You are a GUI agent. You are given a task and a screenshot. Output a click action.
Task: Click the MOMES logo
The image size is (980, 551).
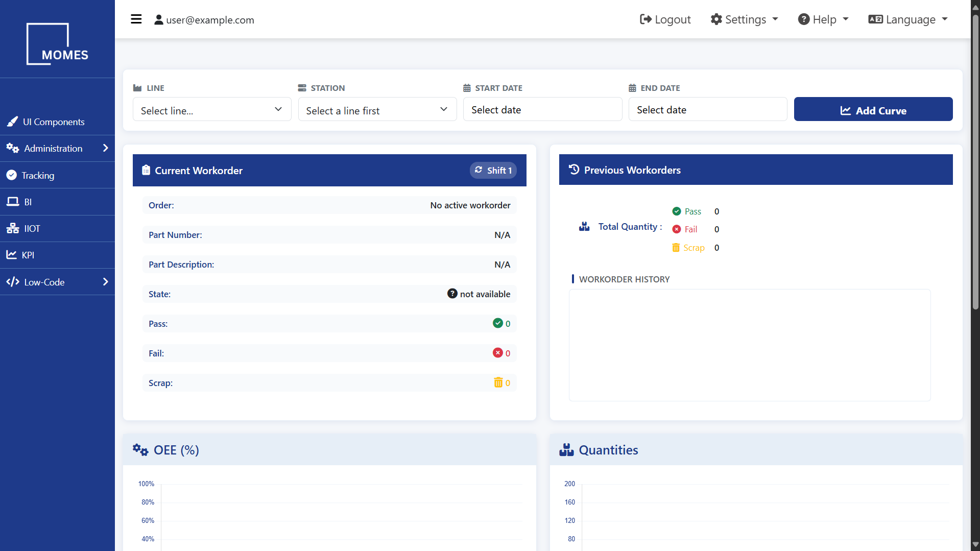click(57, 44)
